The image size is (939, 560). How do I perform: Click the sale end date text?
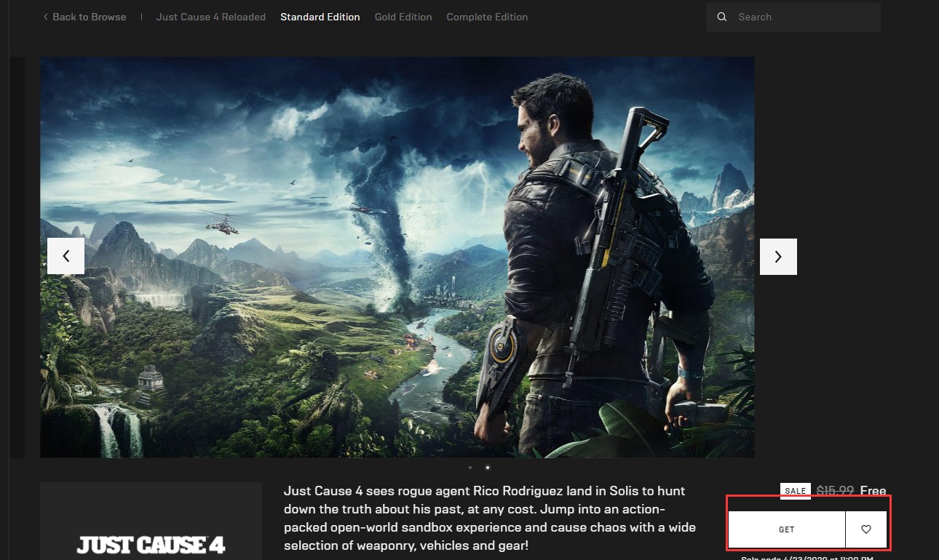point(807,557)
